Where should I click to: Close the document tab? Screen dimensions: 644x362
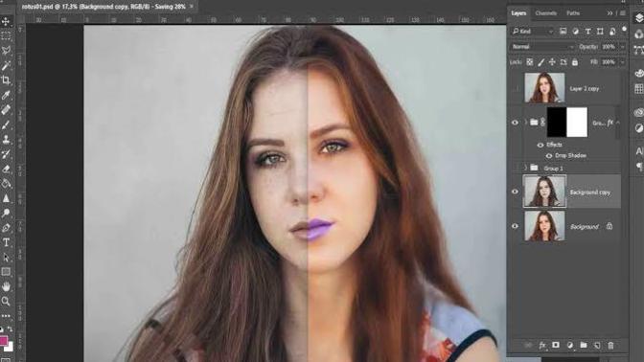click(192, 6)
